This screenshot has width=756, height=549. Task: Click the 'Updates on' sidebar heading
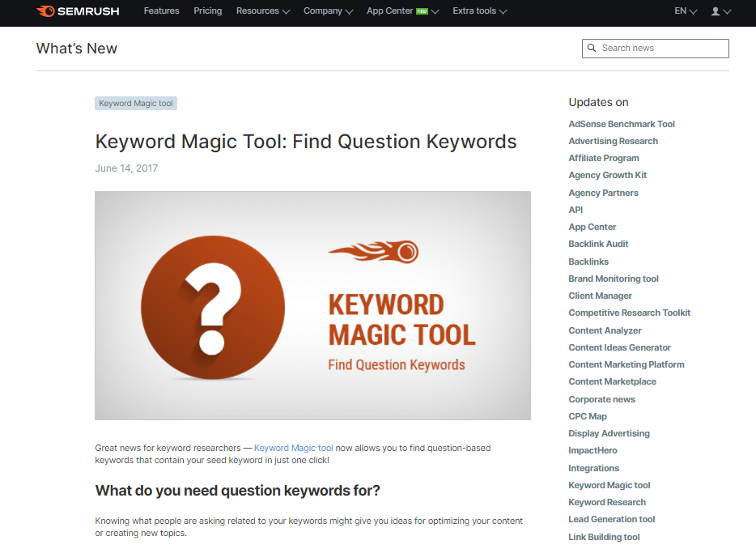pos(598,102)
